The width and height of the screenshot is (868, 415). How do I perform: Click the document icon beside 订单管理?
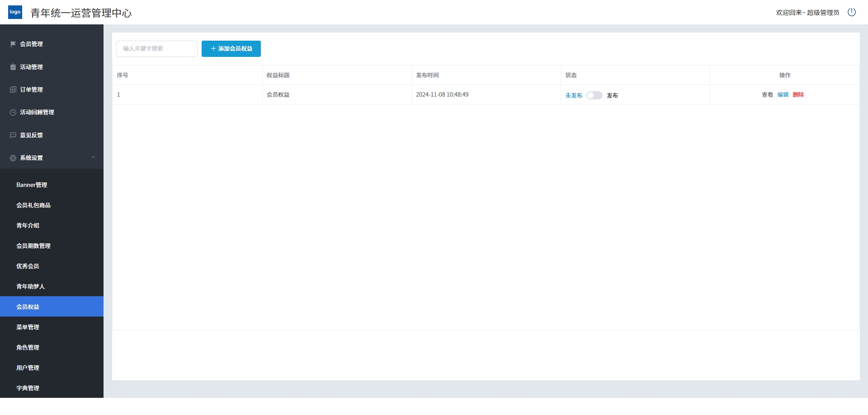click(x=13, y=89)
